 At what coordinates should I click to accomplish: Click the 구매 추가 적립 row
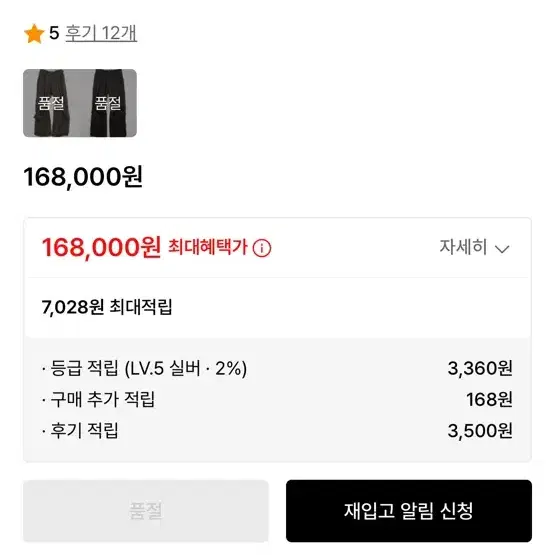coord(277,399)
